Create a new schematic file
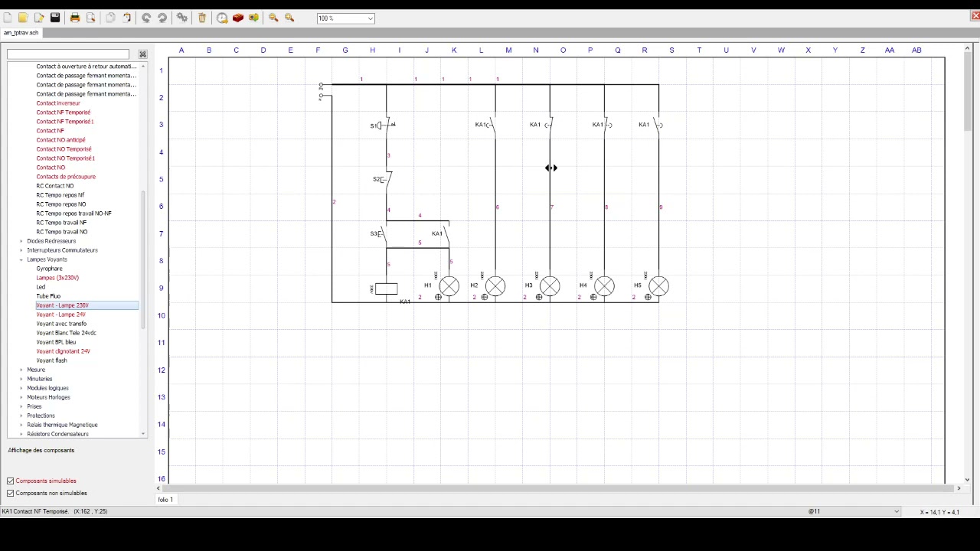 click(8, 18)
